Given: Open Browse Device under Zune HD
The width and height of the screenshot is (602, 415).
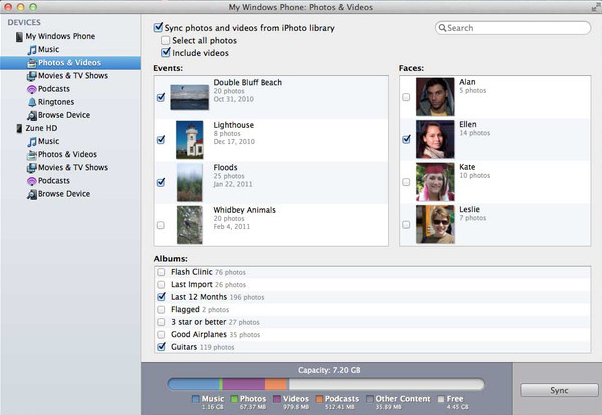Looking at the screenshot, I should point(63,193).
